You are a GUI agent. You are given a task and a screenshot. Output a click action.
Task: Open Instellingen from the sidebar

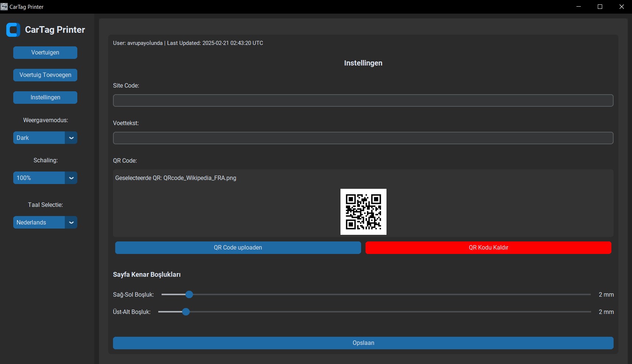[45, 98]
